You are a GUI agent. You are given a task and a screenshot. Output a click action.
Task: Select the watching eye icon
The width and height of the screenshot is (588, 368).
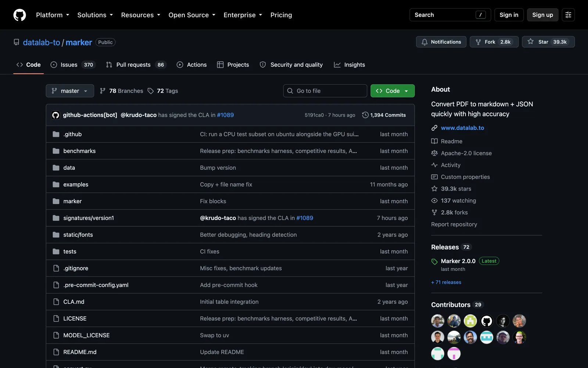[434, 201]
